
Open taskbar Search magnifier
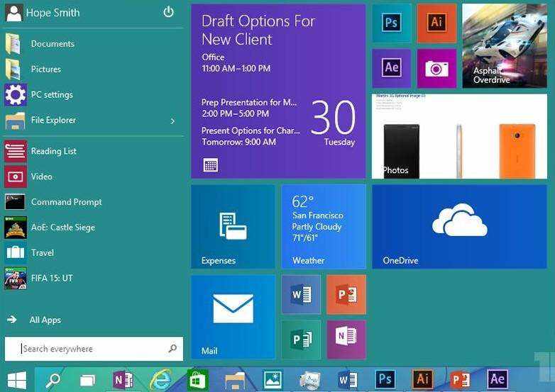pos(53,380)
